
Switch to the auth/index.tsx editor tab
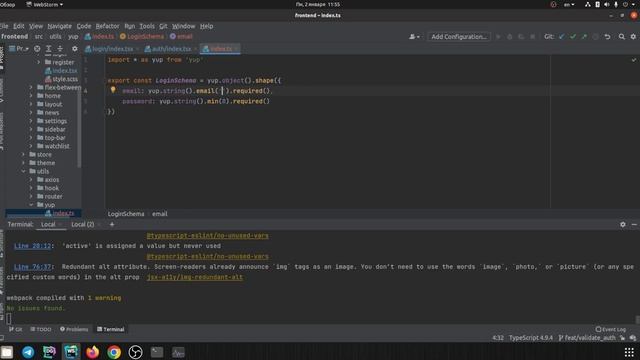[171, 49]
